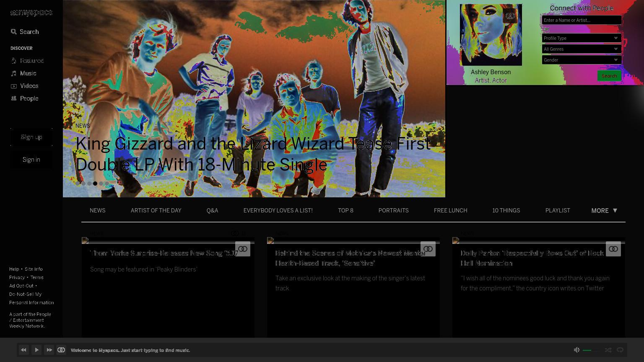This screenshot has width=644, height=362.
Task: Click Do-Not-Sell My Personal Information link
Action: (31, 298)
